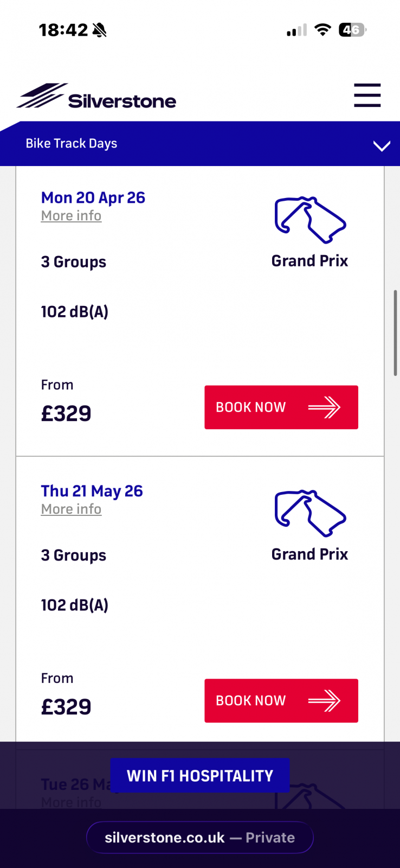Screen dimensions: 400x868
Task: Tap the silverstone.co.uk address bar
Action: pos(200,838)
